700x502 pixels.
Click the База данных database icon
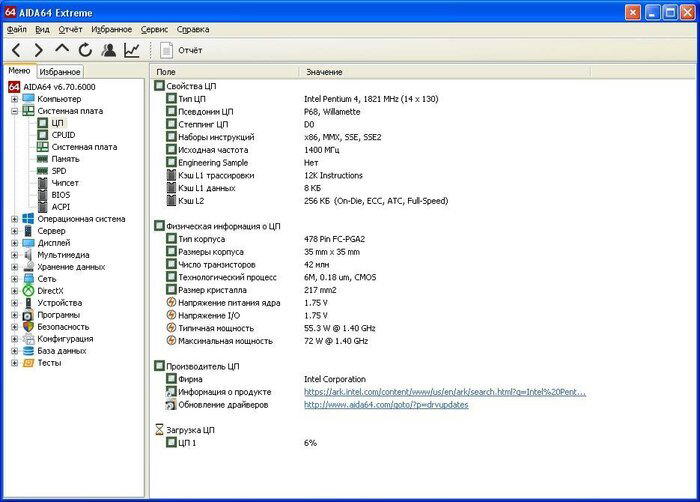click(x=28, y=351)
